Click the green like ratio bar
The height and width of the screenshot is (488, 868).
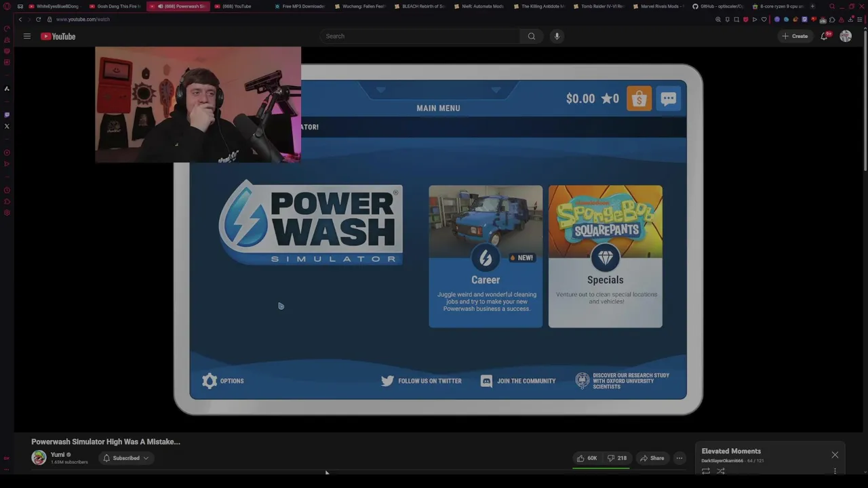pos(601,467)
